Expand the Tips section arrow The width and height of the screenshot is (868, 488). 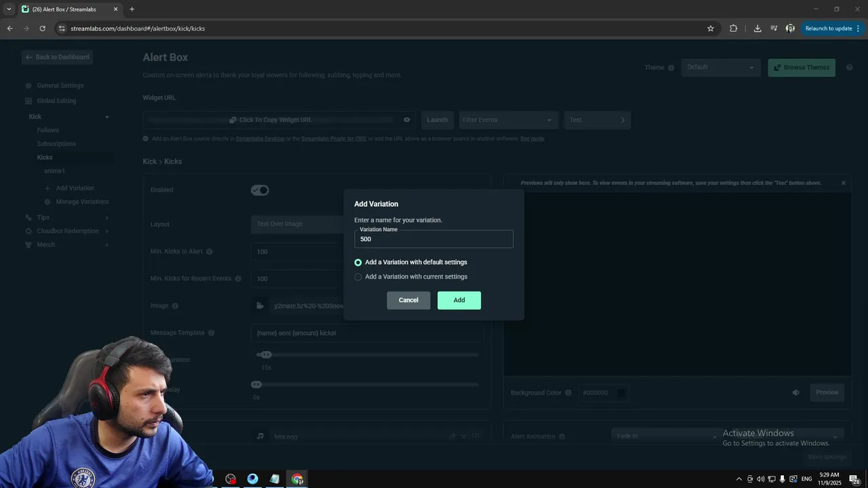[107, 218]
